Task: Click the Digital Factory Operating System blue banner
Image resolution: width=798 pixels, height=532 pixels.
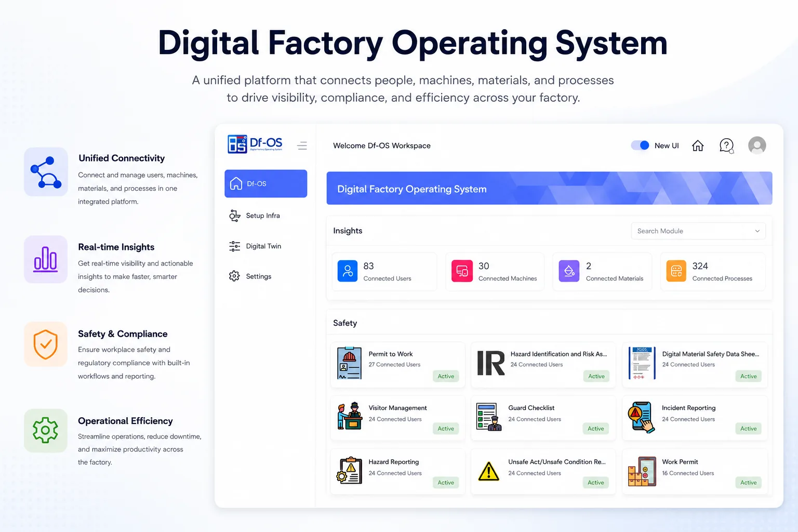Action: pyautogui.click(x=549, y=188)
